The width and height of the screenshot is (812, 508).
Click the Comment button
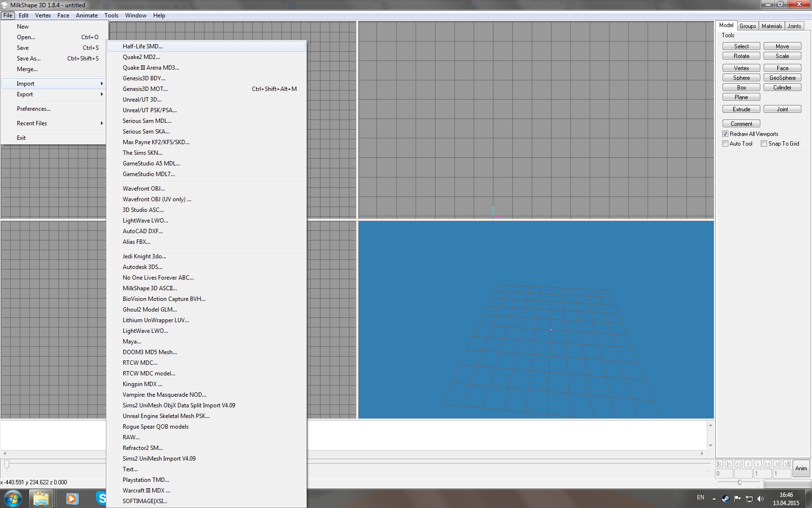click(x=741, y=124)
